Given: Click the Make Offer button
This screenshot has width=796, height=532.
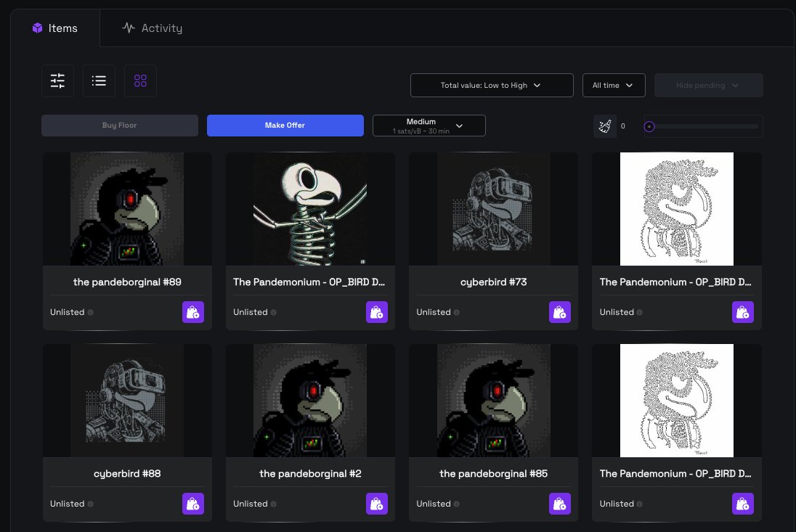Looking at the screenshot, I should coord(285,126).
